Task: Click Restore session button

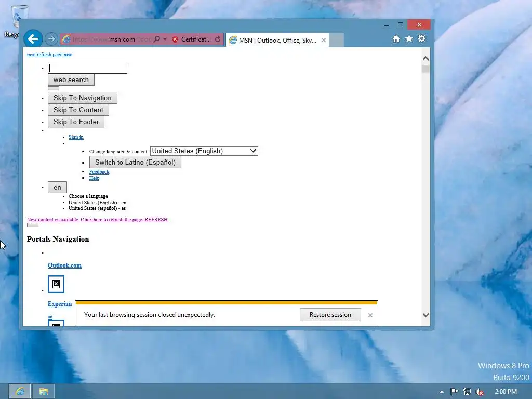Action: pyautogui.click(x=330, y=315)
